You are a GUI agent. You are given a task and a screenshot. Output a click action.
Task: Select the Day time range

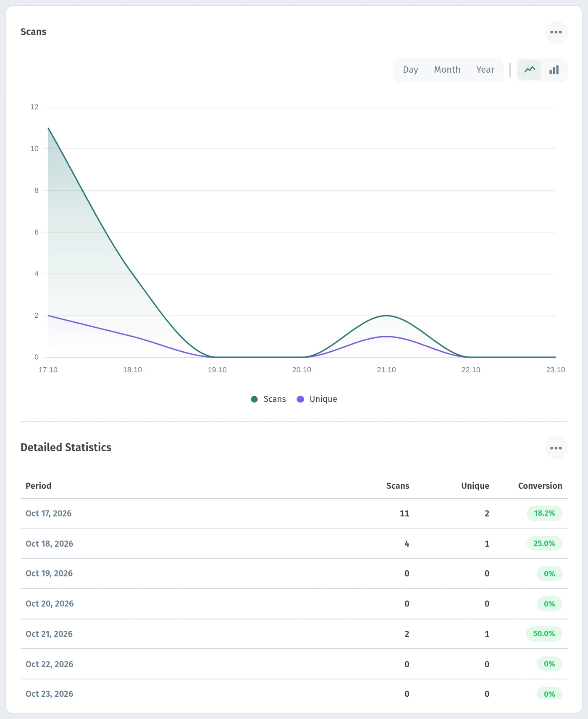[410, 70]
